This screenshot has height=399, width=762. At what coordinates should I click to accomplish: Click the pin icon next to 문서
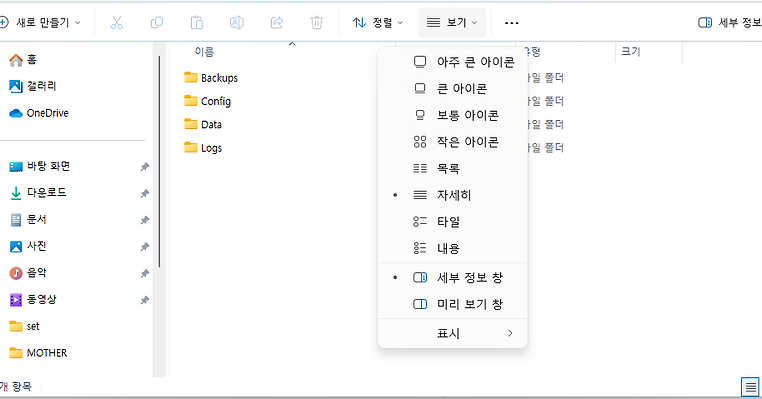pyautogui.click(x=144, y=220)
